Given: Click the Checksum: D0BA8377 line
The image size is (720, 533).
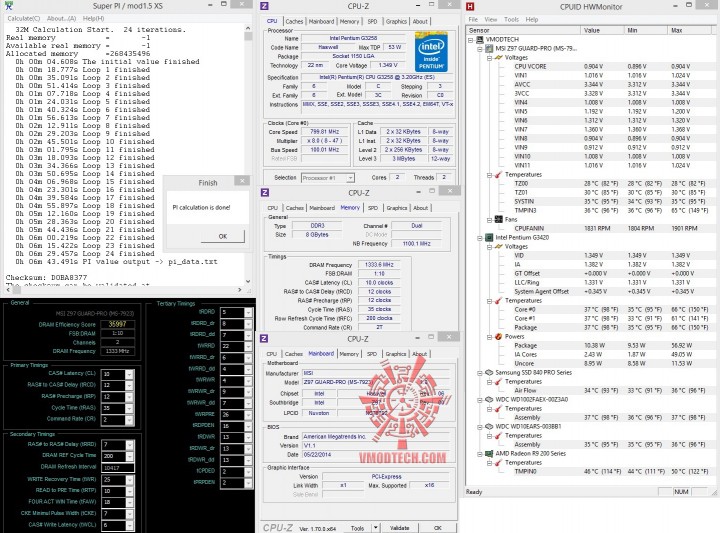Looking at the screenshot, I should point(46,277).
